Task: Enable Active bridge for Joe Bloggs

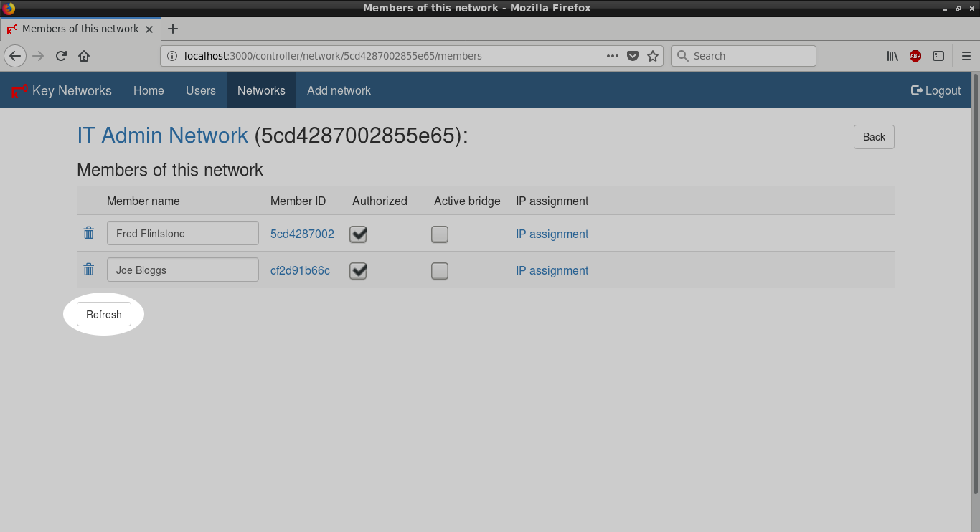Action: [440, 270]
